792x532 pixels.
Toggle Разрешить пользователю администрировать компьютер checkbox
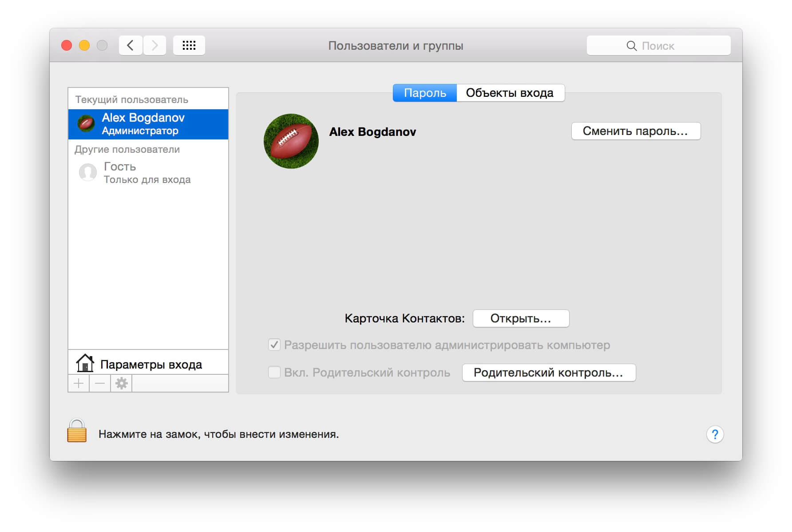click(274, 345)
